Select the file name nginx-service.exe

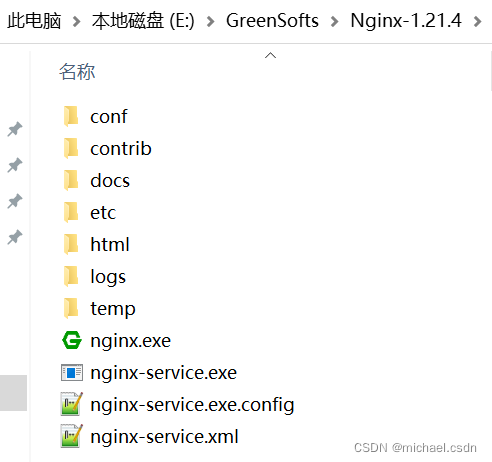tap(163, 373)
